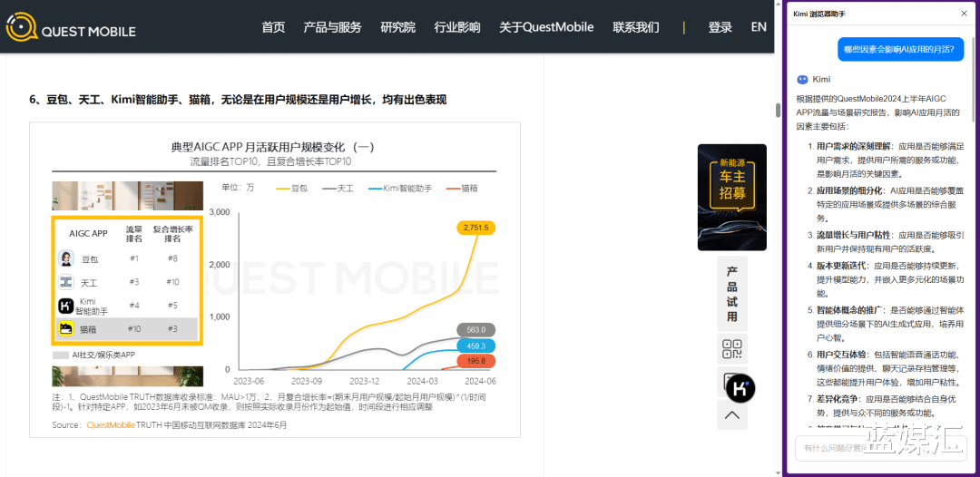Click the 天工 app icon in table

point(67,282)
